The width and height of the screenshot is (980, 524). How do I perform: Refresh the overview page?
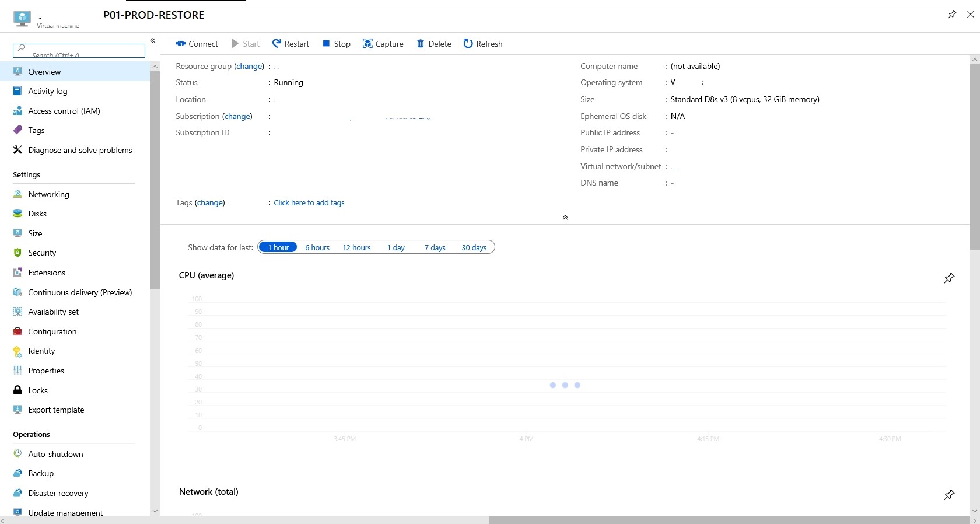pos(482,44)
